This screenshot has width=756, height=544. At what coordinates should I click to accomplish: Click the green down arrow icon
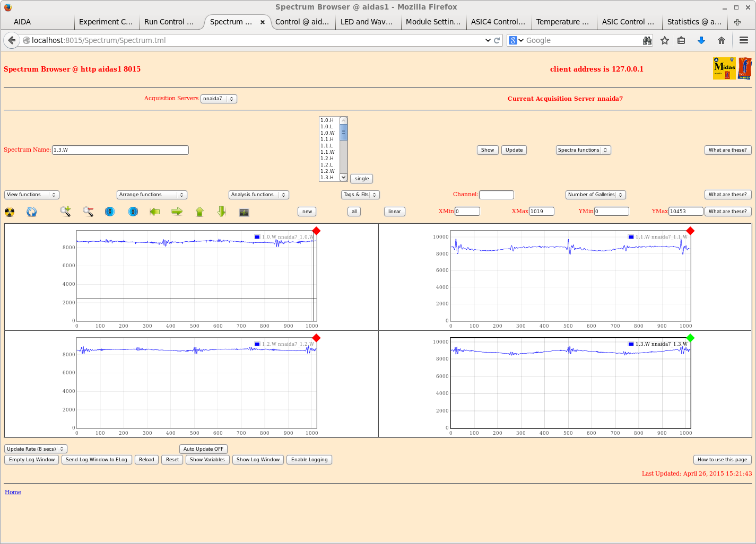pos(222,212)
